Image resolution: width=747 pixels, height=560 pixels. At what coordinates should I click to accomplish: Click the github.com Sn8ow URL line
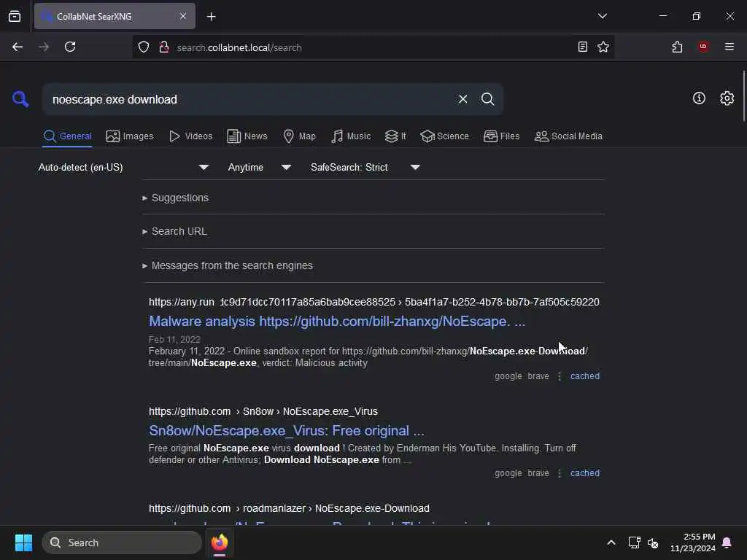[x=263, y=411]
